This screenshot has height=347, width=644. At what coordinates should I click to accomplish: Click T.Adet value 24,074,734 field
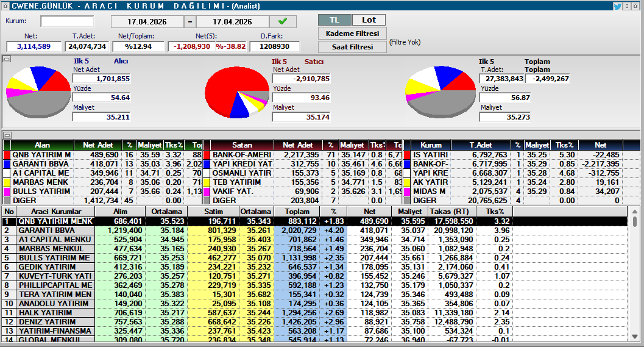[87, 46]
